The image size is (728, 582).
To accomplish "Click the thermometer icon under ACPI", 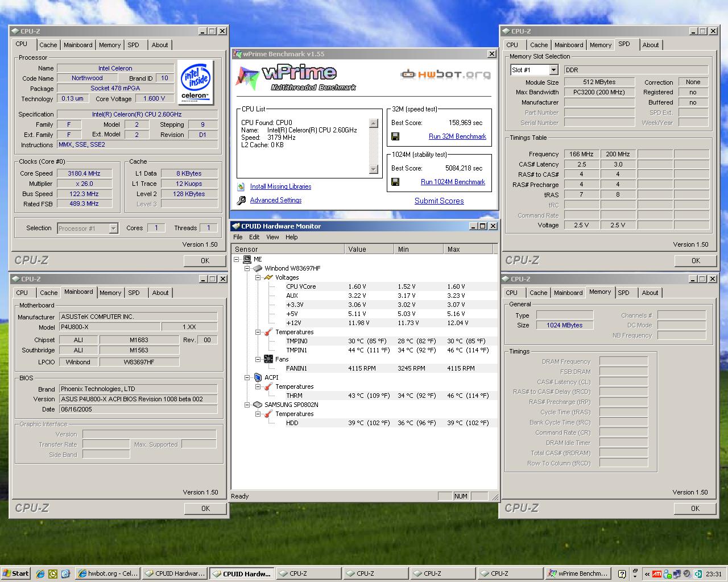I will click(x=268, y=386).
